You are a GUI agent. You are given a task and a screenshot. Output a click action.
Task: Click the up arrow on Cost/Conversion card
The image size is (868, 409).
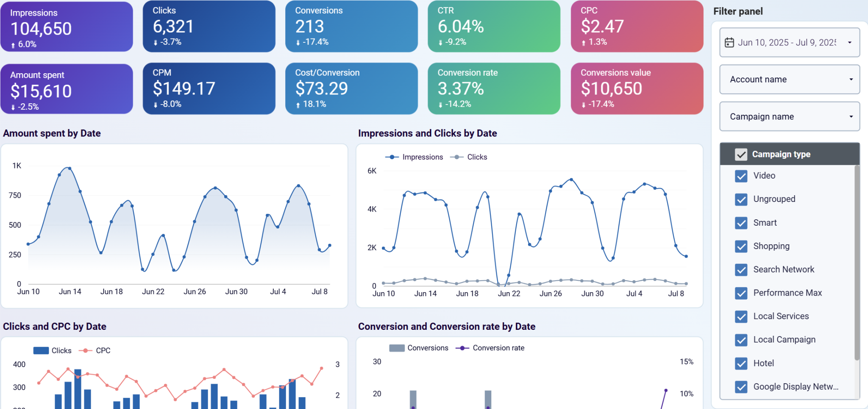tap(298, 105)
